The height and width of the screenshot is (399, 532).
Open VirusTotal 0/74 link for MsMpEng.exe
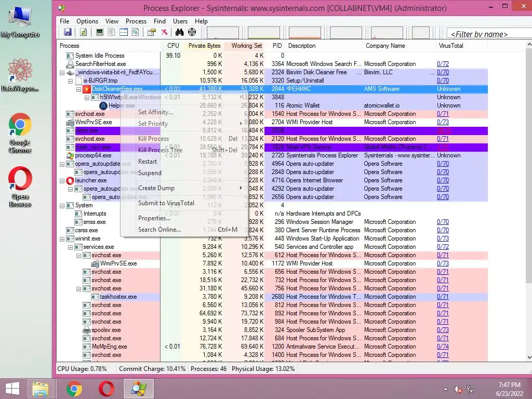pyautogui.click(x=443, y=347)
